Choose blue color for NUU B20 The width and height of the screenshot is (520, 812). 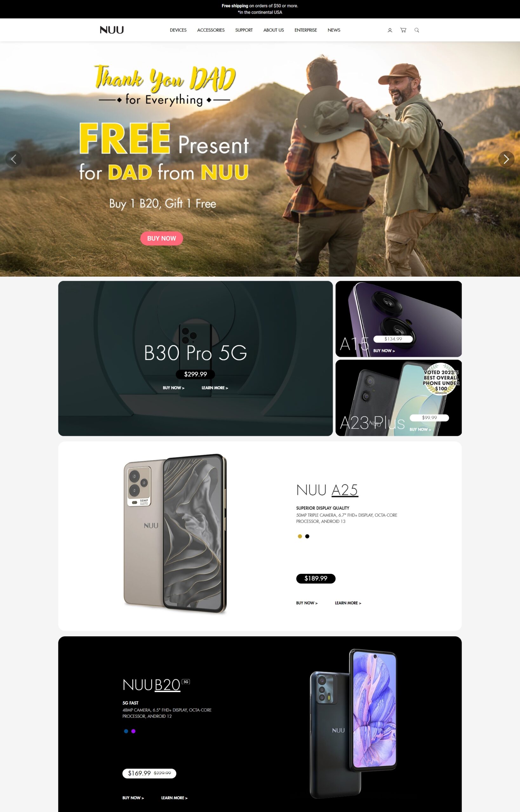click(126, 731)
